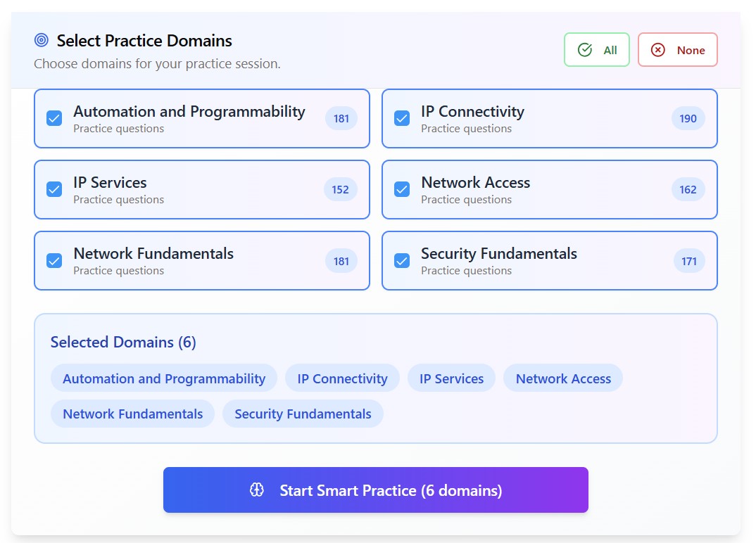Click 'Practice questions' under IP Services
The width and height of the screenshot is (756, 543).
click(118, 200)
